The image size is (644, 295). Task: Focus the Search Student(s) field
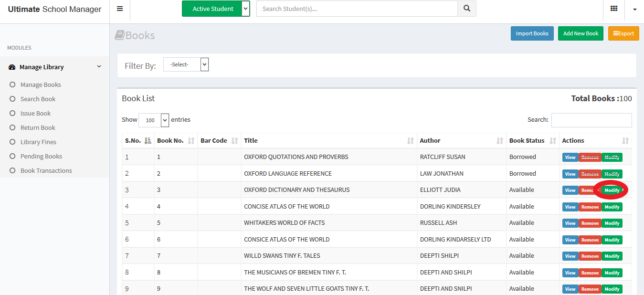[x=357, y=9]
